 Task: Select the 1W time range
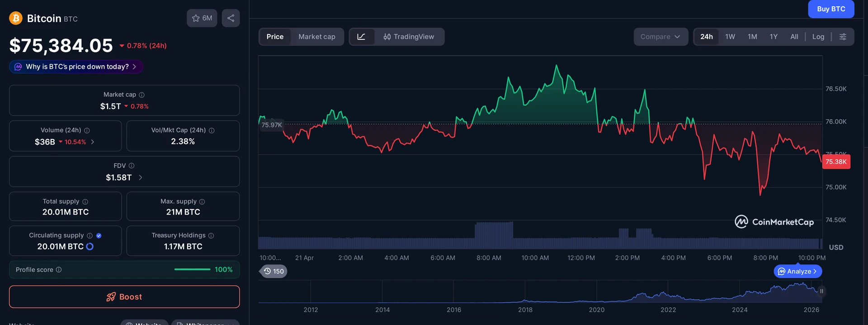click(x=730, y=37)
